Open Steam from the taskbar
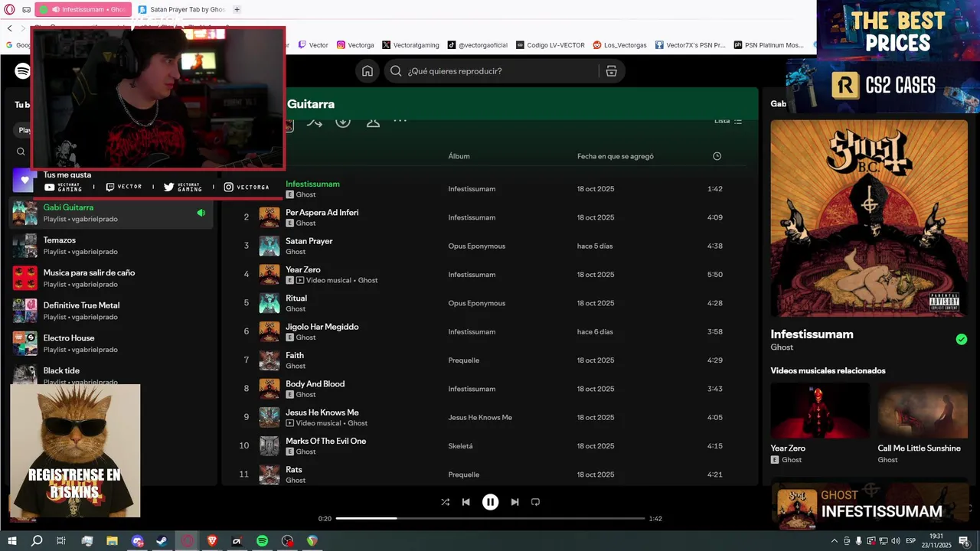980x551 pixels. pos(162,541)
